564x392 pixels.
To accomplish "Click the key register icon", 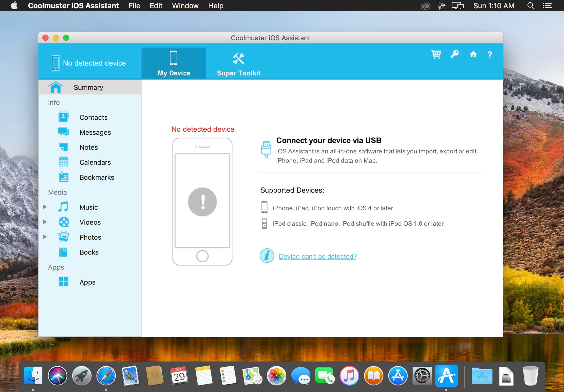I will pyautogui.click(x=455, y=54).
